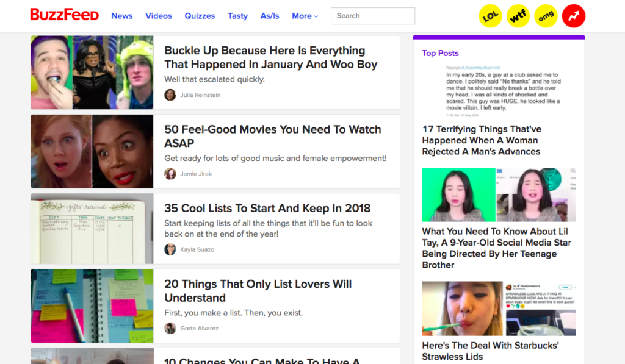Click Julia Reinstein's author avatar
Viewport: 625px width, 364px height.
point(170,95)
